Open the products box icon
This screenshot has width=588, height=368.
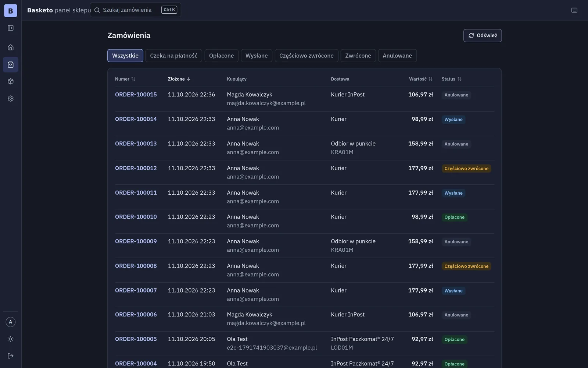click(11, 81)
